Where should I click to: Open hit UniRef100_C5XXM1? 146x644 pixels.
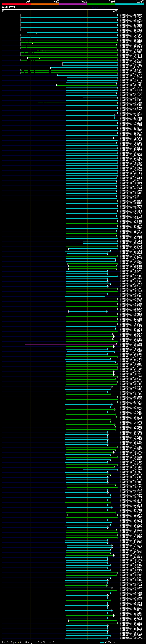click(131, 72)
